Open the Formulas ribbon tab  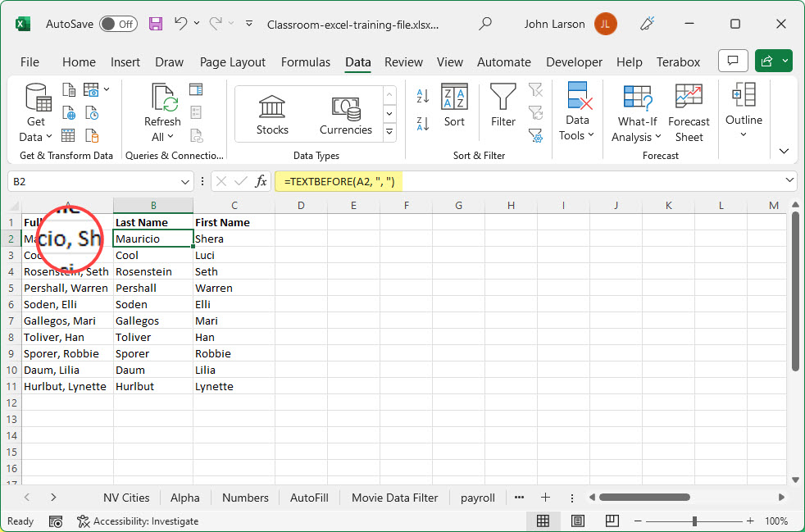(x=305, y=62)
